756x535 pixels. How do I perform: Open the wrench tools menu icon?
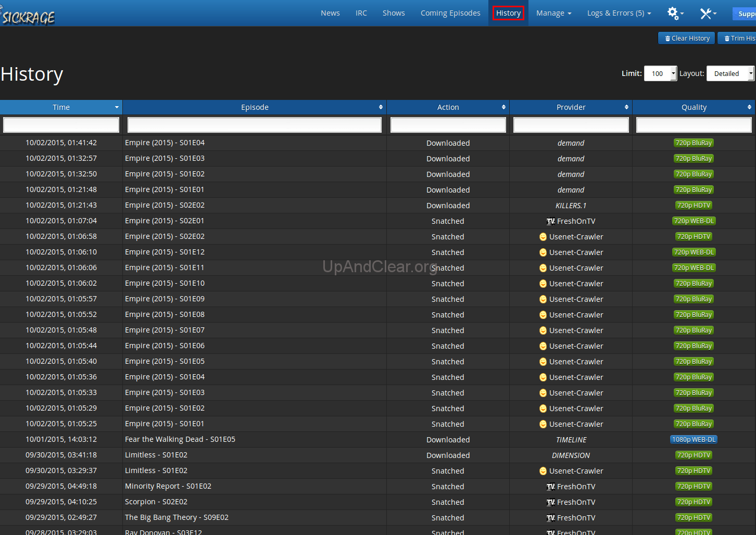[x=708, y=13]
